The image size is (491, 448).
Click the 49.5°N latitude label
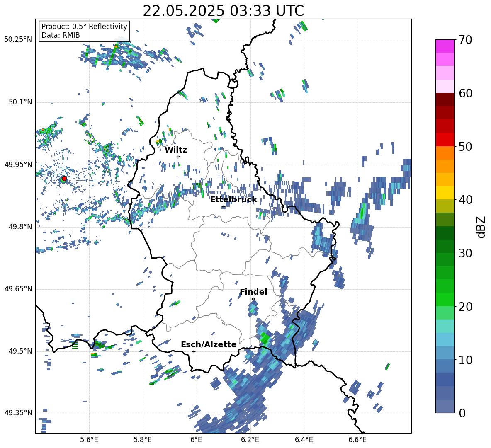point(20,351)
